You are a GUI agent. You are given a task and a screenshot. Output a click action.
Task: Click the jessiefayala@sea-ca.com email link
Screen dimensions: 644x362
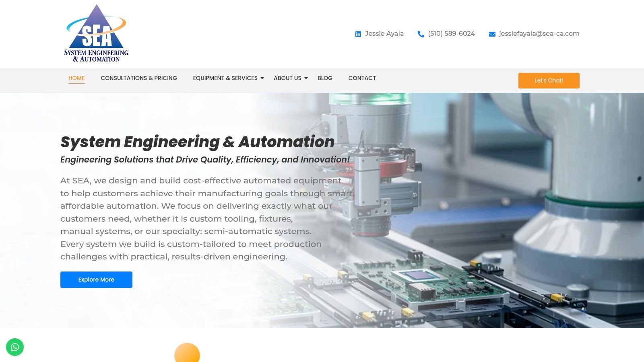(539, 34)
